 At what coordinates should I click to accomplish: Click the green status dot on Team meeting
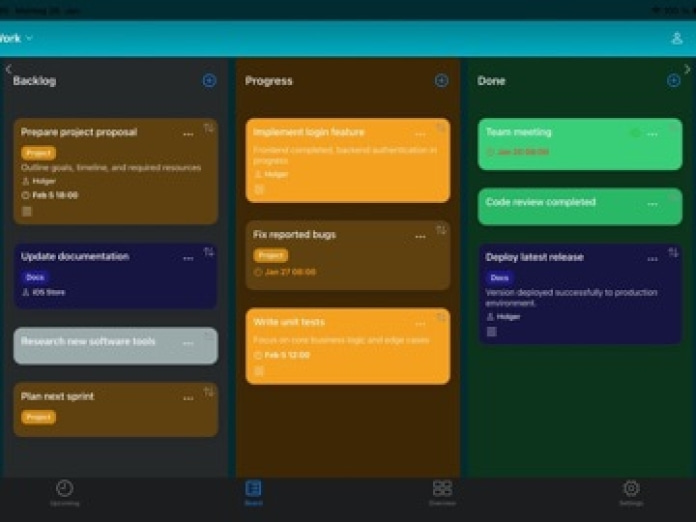pos(635,133)
